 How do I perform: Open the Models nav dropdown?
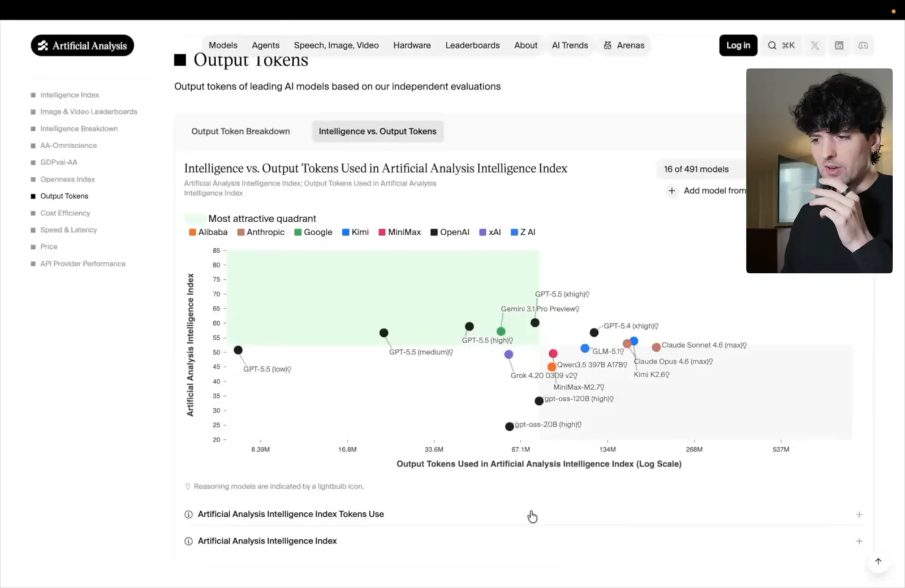(223, 45)
